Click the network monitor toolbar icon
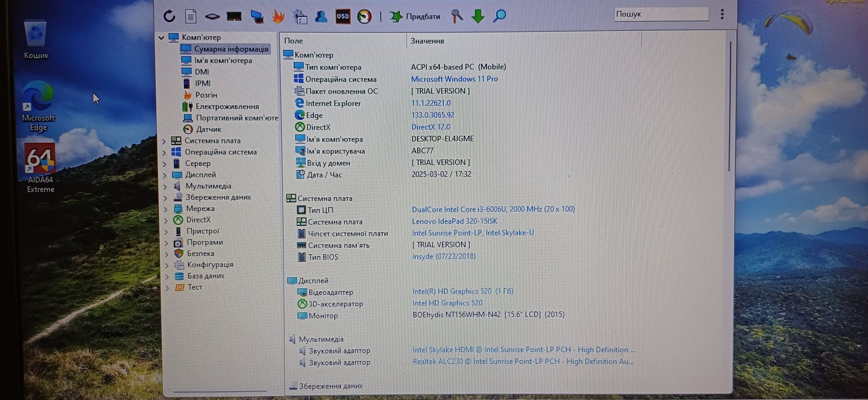The width and height of the screenshot is (868, 400). [x=257, y=16]
